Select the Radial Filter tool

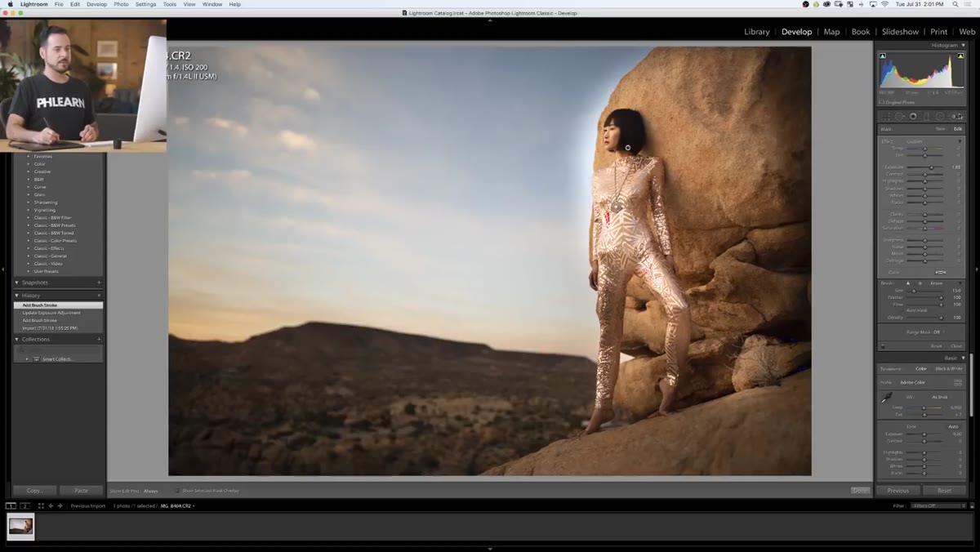pos(940,117)
